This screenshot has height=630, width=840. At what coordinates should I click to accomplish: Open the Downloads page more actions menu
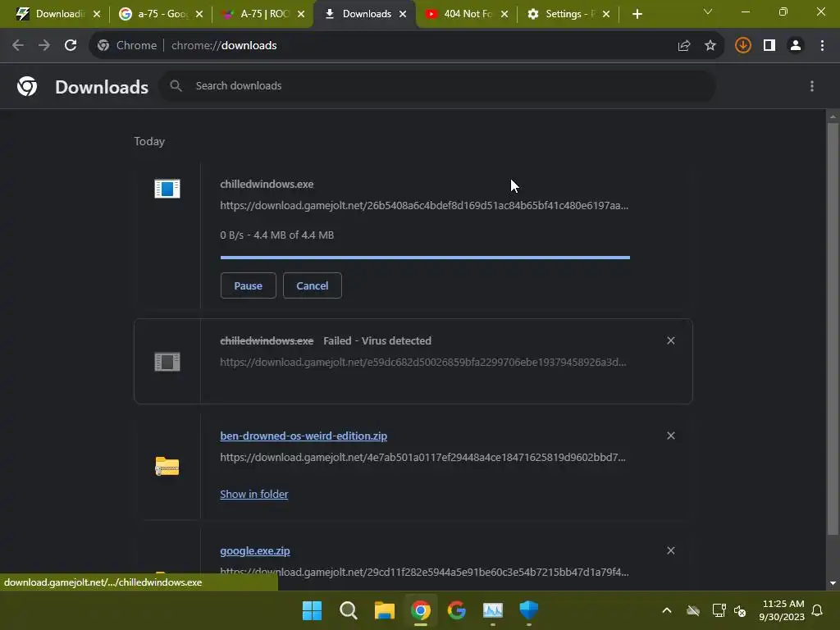tap(812, 86)
